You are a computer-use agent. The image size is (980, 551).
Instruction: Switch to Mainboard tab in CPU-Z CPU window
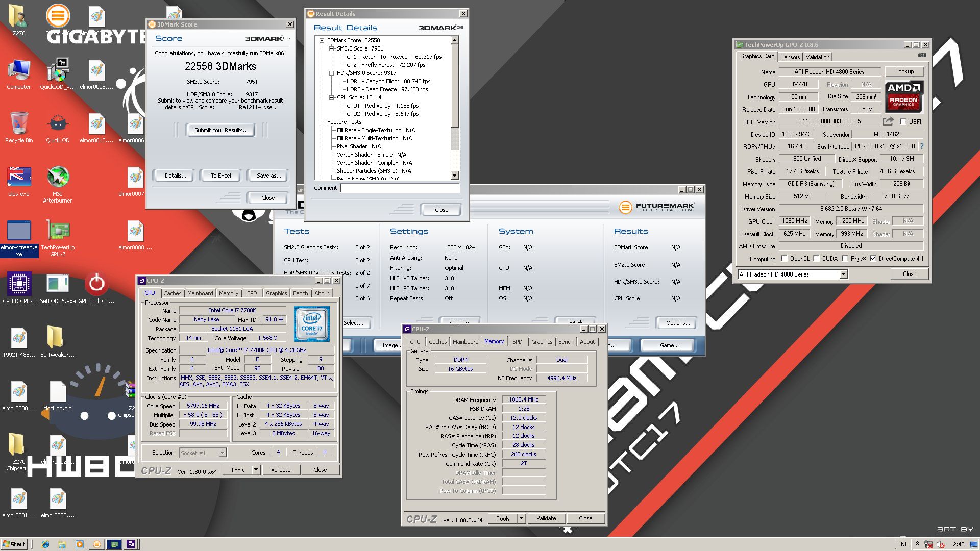click(x=200, y=293)
